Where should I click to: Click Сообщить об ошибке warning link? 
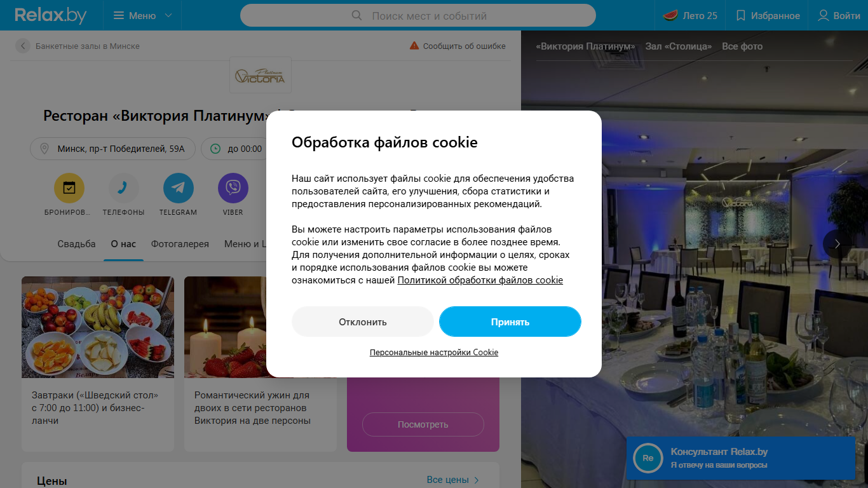[458, 46]
